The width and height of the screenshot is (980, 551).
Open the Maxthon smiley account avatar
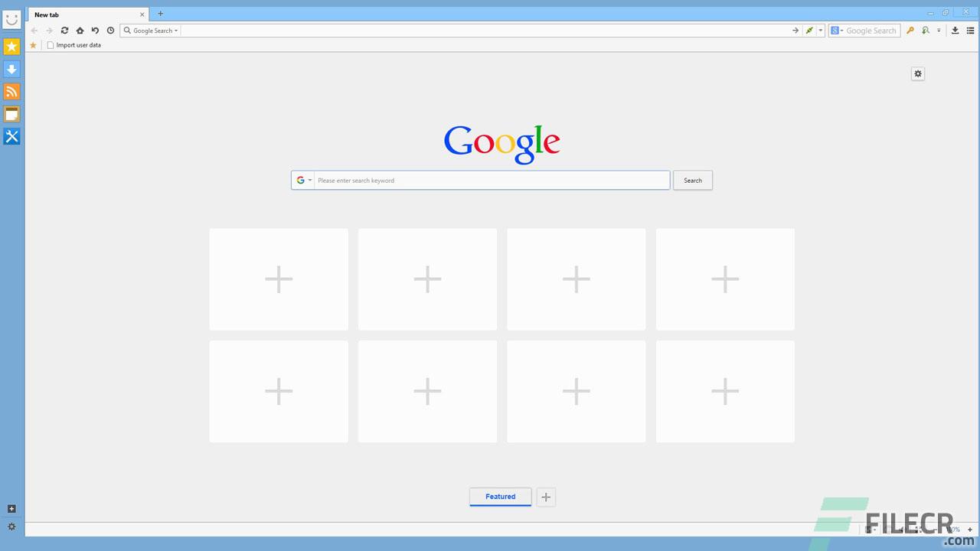tap(11, 18)
